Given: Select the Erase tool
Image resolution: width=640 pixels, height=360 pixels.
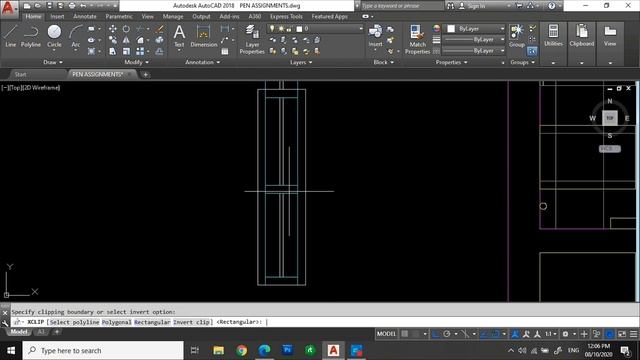Looking at the screenshot, I should point(160,29).
